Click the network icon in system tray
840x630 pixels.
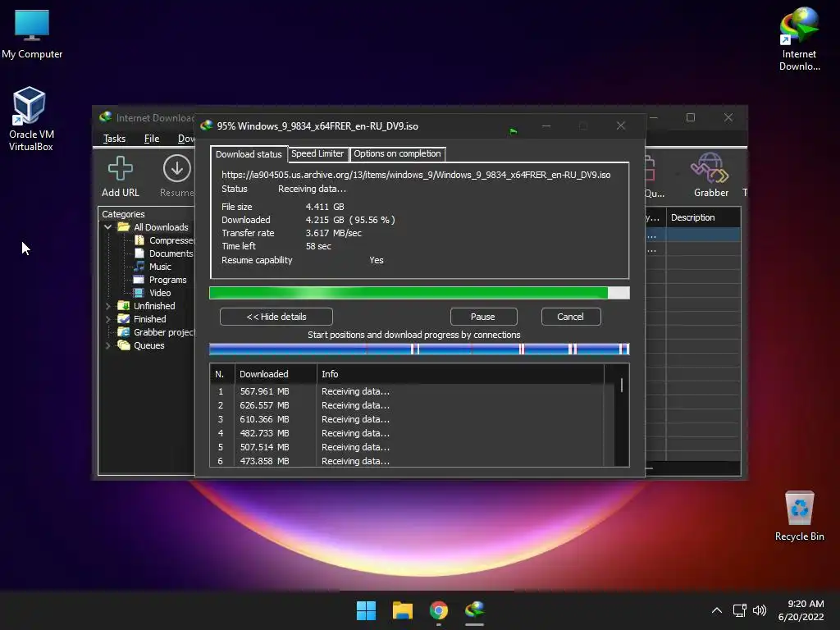(740, 610)
